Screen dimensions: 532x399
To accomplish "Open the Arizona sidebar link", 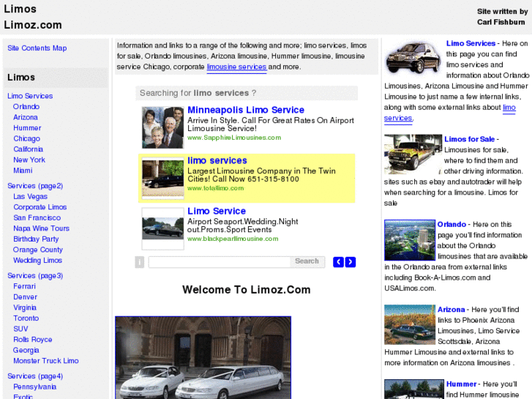I will point(26,117).
